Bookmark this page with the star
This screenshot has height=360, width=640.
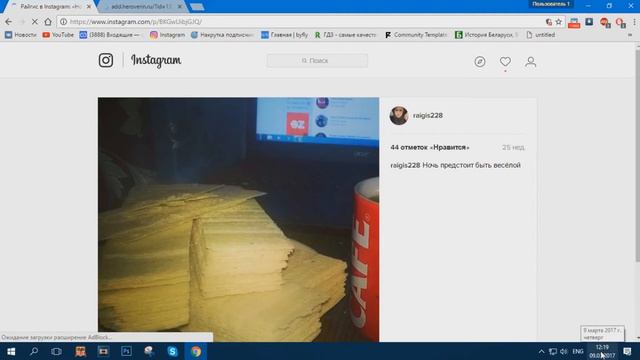coord(559,22)
